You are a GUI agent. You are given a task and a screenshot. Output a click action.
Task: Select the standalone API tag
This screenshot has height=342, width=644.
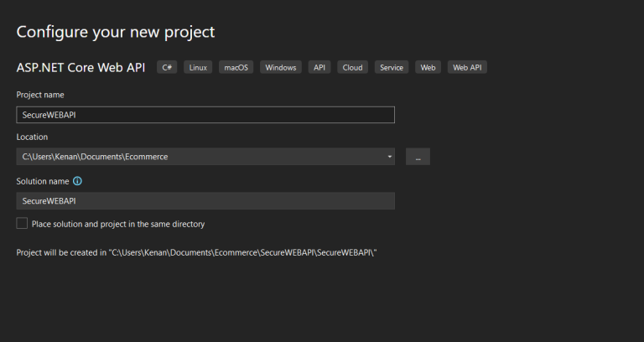[x=319, y=67]
